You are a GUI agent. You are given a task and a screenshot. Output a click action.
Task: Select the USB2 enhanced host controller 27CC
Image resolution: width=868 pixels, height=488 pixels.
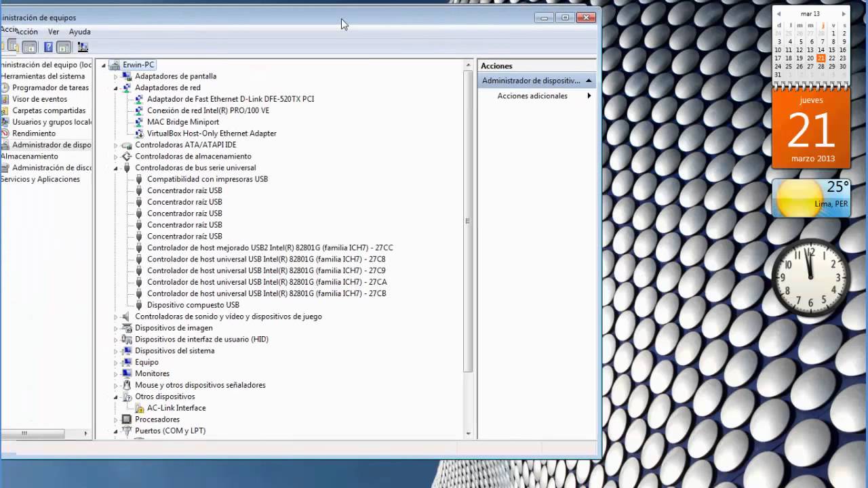tap(270, 248)
